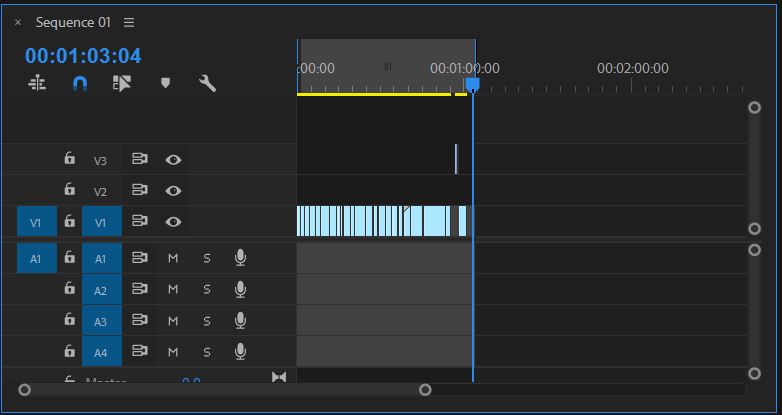Solo track A2
The image size is (782, 415).
click(206, 289)
